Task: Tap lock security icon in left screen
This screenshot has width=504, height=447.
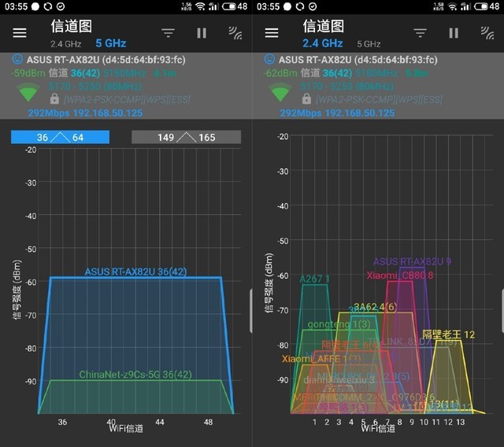Action: pos(54,99)
